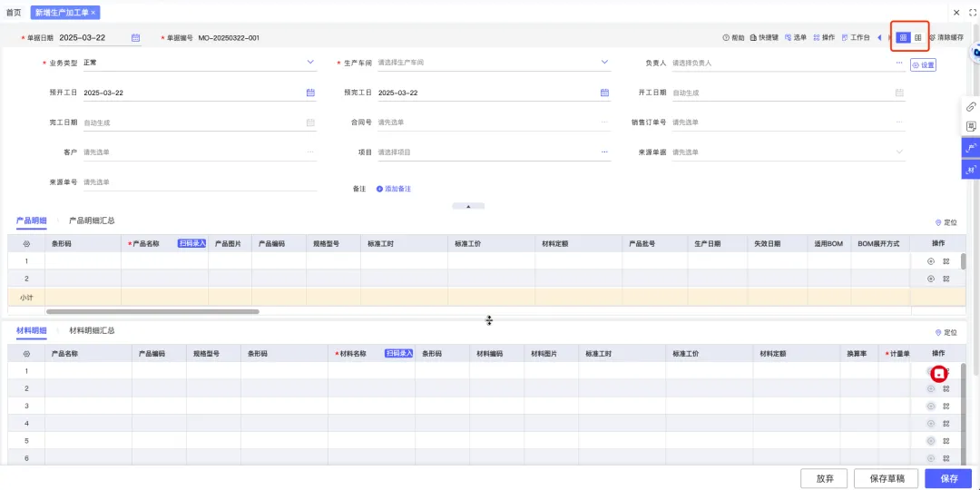Switch to 产品明细汇总 tab

(92, 220)
